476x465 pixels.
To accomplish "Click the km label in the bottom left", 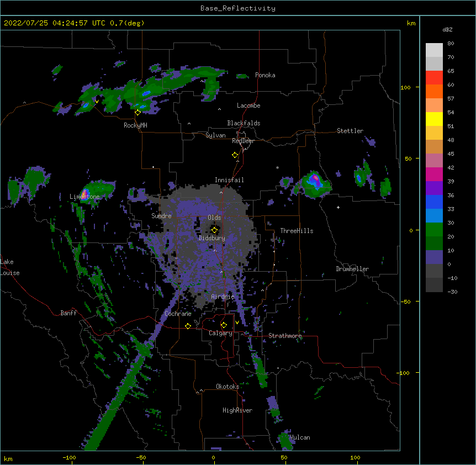I will [8, 458].
